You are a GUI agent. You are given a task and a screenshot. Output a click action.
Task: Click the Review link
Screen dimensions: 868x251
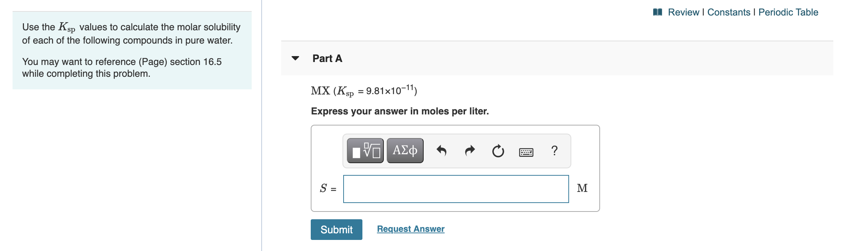(683, 12)
